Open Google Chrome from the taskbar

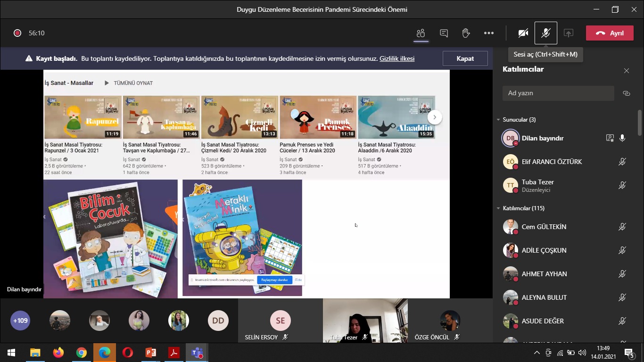81,353
